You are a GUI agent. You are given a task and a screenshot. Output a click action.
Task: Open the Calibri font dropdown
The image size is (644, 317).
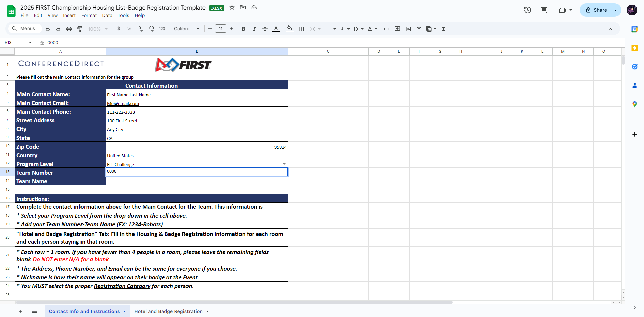coord(186,29)
